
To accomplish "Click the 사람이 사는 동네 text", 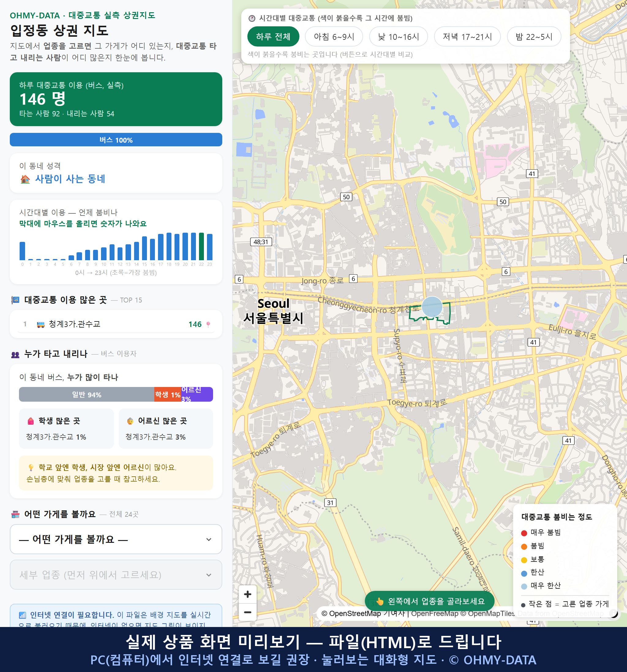I will pyautogui.click(x=70, y=179).
